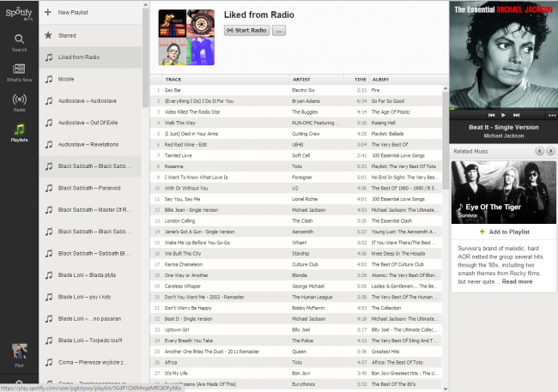Open the Black Sabbath – Master Of R... playlist
Screen dimensions: 558x392
(90, 209)
